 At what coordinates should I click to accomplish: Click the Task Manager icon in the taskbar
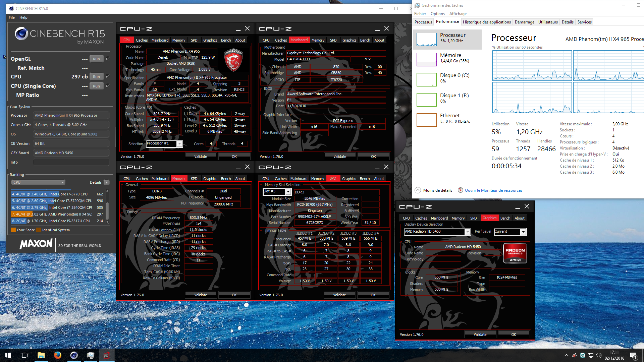90,355
